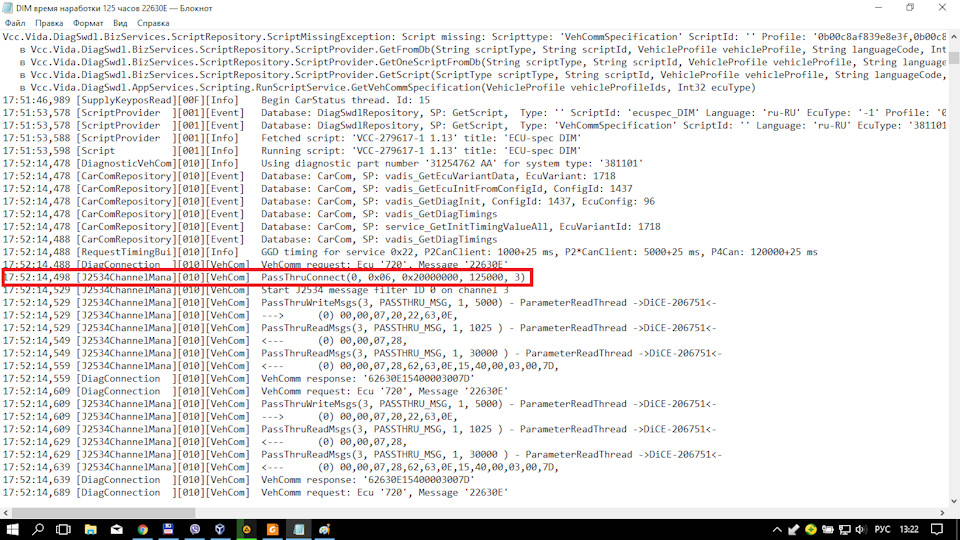The height and width of the screenshot is (540, 960).
Task: Open the Mail app on taskbar
Action: point(117,528)
